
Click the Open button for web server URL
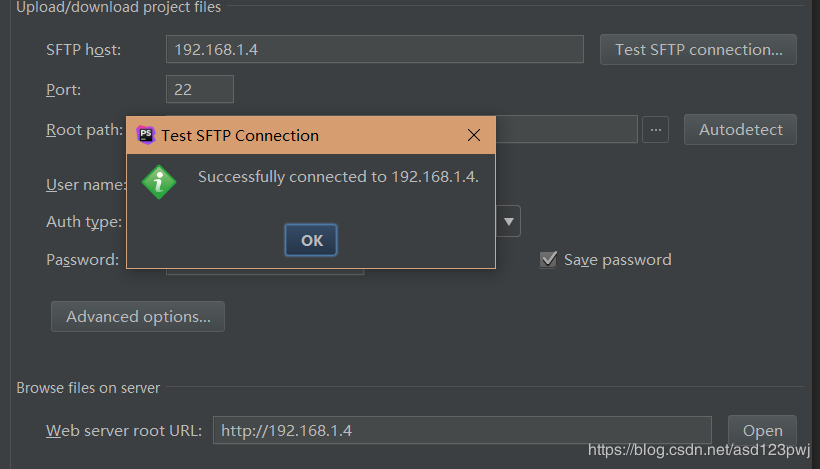762,431
